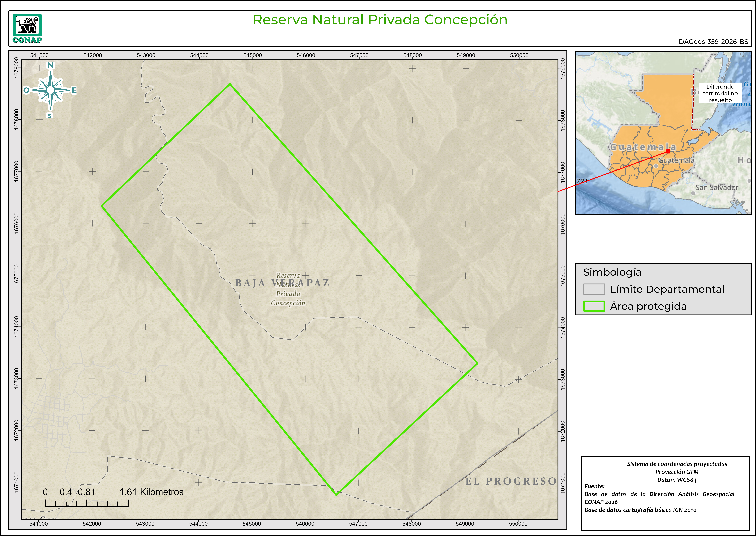Click the O letter on the compass

click(26, 90)
